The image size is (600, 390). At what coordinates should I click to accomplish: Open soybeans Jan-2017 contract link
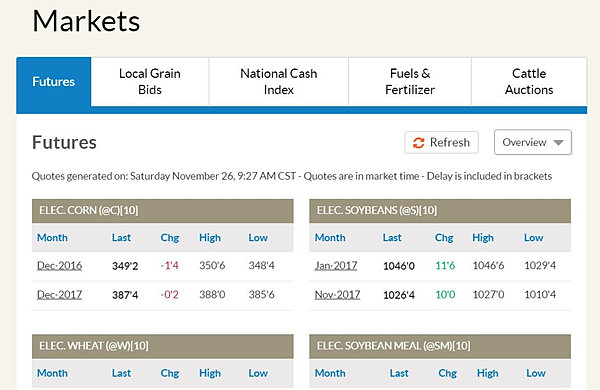click(x=336, y=266)
